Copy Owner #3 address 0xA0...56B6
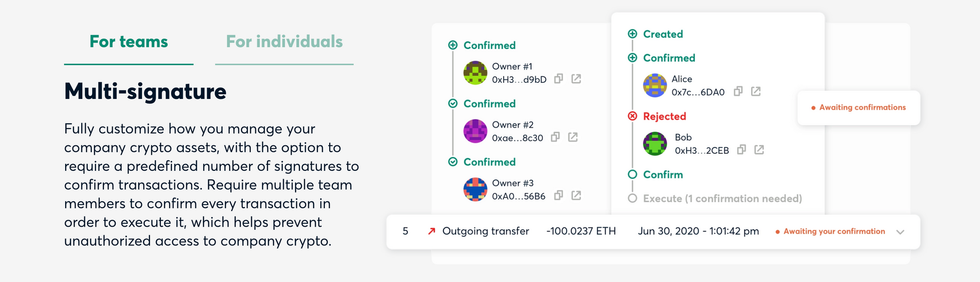Image resolution: width=980 pixels, height=282 pixels. pos(559,195)
